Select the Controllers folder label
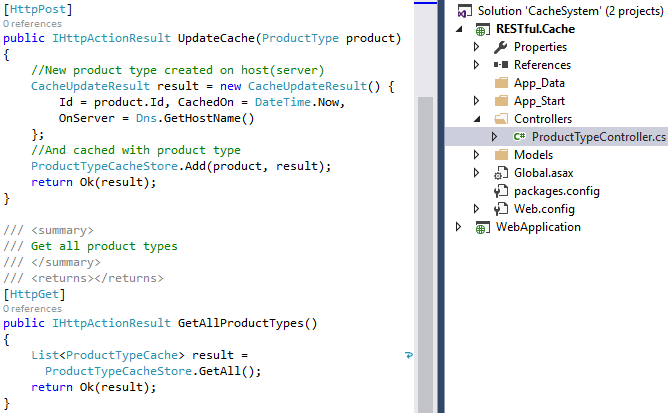 point(543,119)
